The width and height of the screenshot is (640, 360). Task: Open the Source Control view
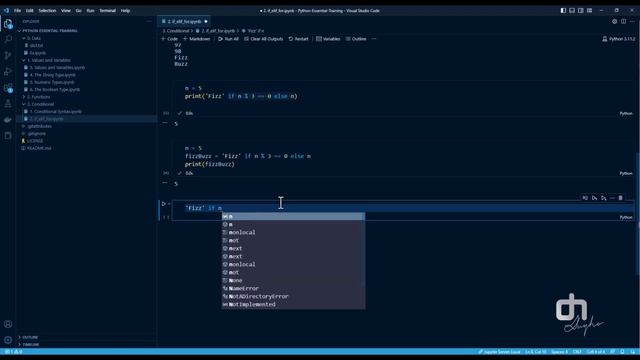coord(8,55)
